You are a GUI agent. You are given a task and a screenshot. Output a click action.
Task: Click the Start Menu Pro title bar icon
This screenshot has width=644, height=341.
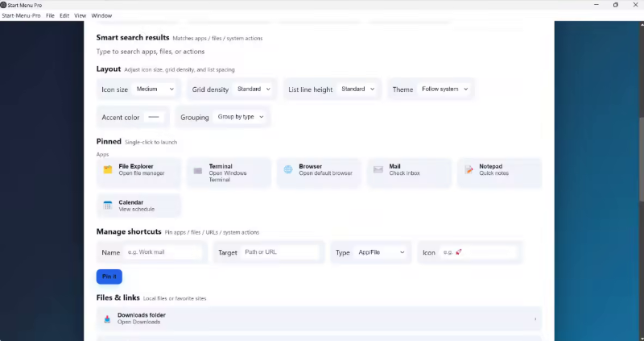click(4, 5)
